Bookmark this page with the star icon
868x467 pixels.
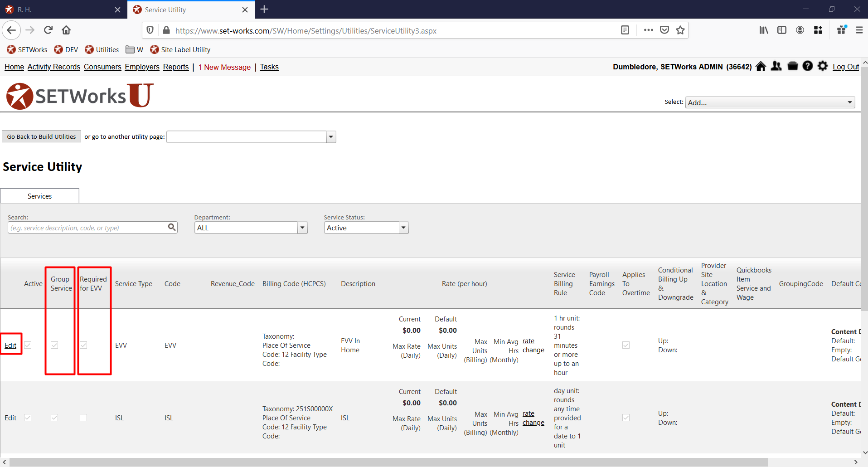coord(680,30)
